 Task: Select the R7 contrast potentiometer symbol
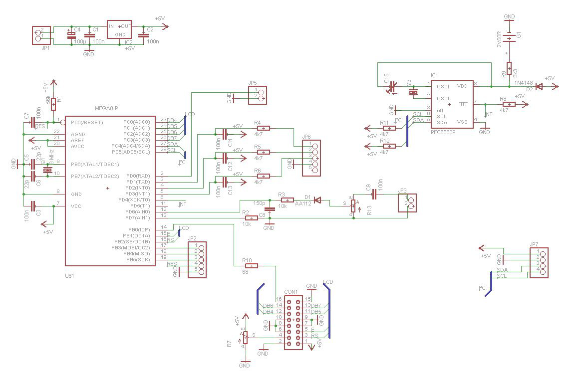pyautogui.click(x=245, y=337)
